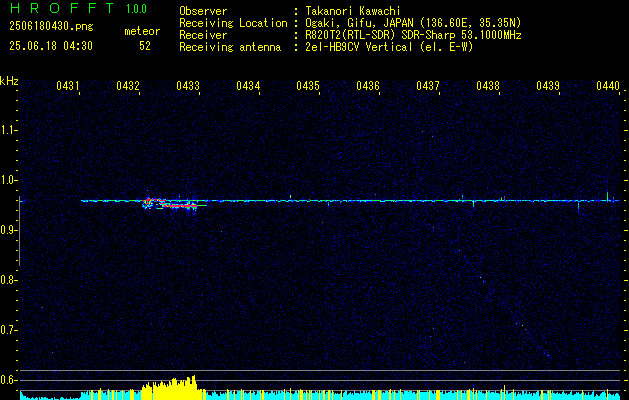Click the Receiving antenna label

click(230, 47)
